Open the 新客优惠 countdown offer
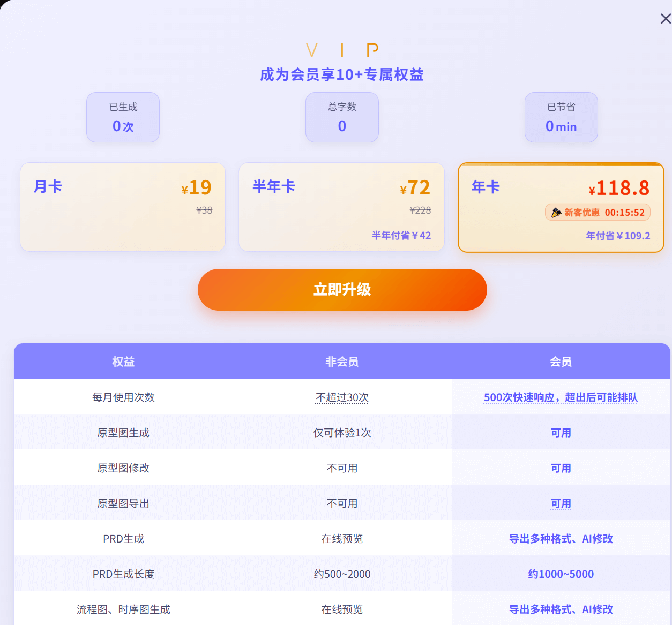Image resolution: width=672 pixels, height=625 pixels. (598, 212)
